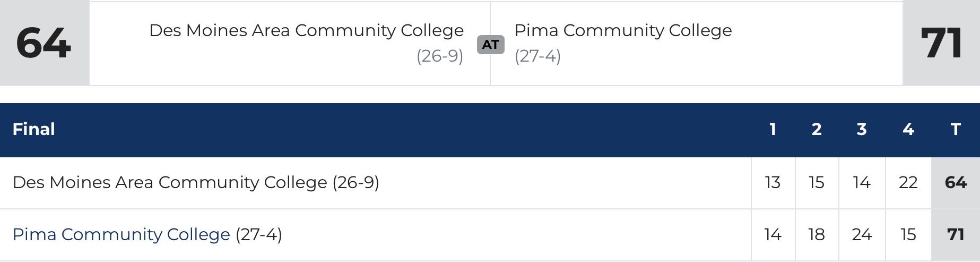Click the quarter 4 column header

click(x=908, y=130)
